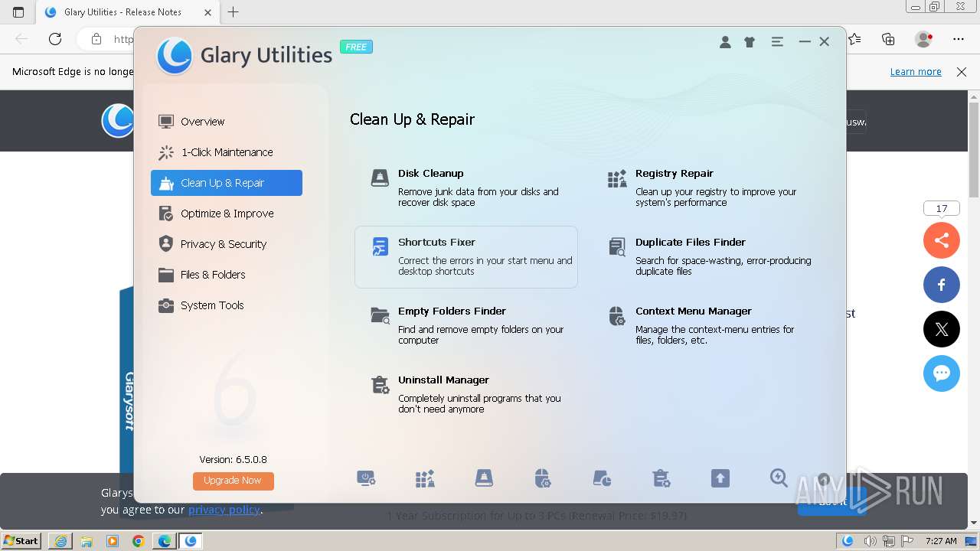Open Edge Collections icon
The height and width of the screenshot is (551, 980).
pos(888,39)
